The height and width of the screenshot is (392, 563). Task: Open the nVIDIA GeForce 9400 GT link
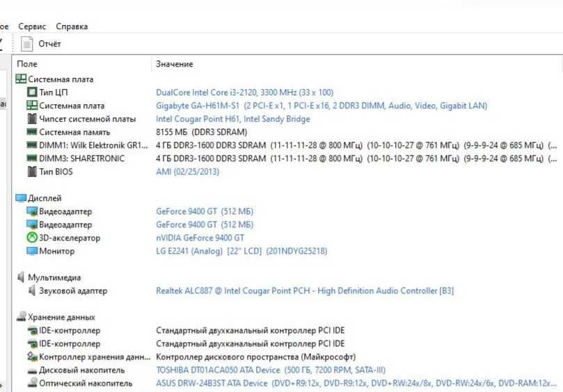[x=200, y=238]
